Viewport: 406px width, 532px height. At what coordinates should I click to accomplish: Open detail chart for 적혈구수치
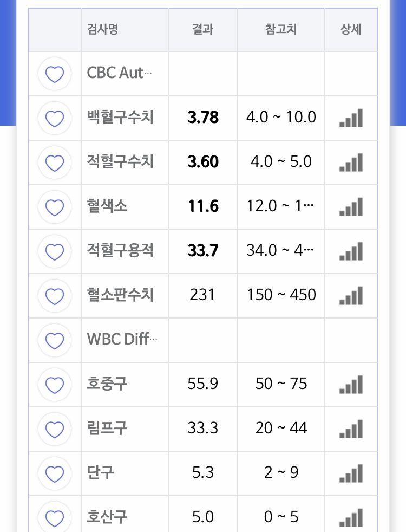(x=351, y=163)
